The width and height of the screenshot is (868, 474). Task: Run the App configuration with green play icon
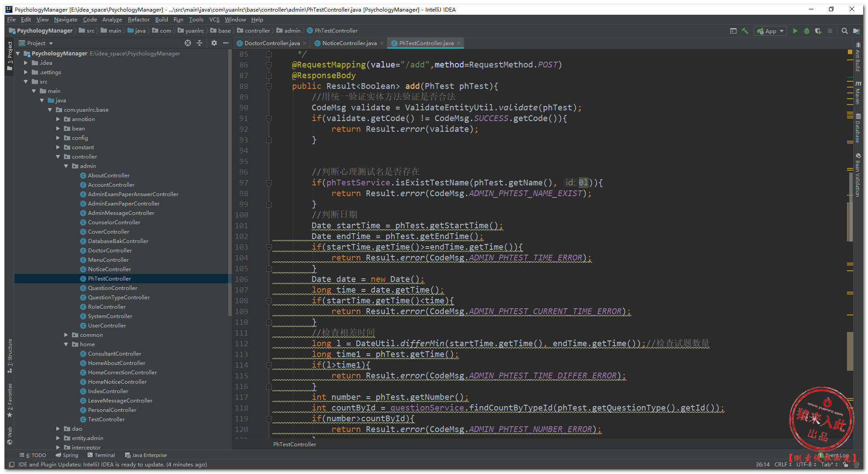point(795,31)
